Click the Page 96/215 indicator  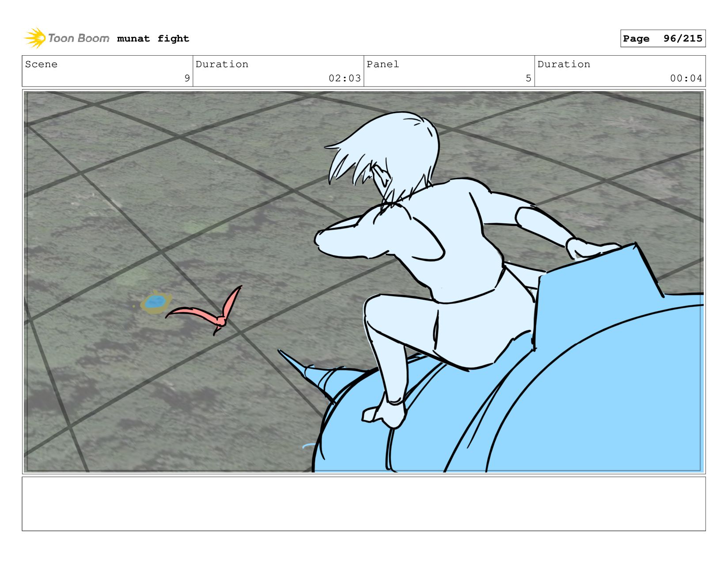point(663,38)
